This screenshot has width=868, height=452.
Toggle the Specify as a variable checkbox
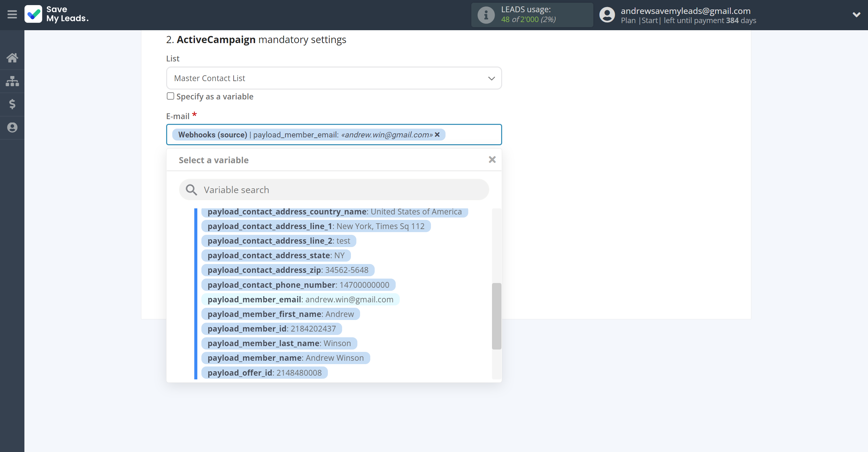pos(170,96)
